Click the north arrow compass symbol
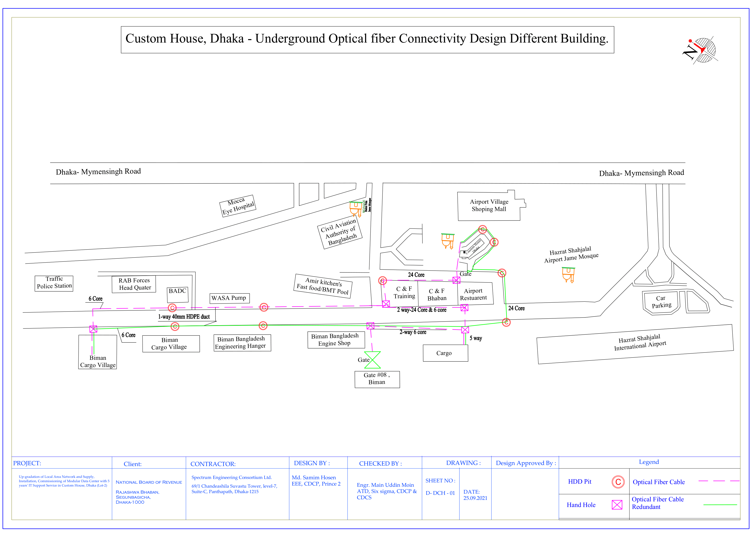756x535 pixels. pos(701,50)
